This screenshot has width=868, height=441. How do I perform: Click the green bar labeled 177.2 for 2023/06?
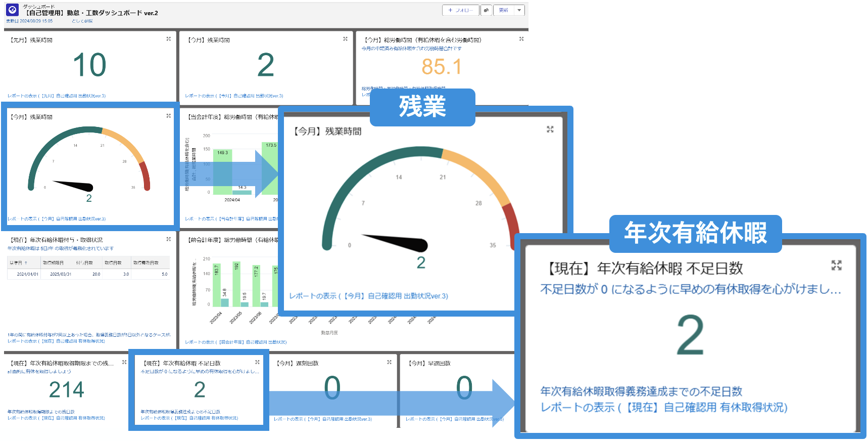256,286
